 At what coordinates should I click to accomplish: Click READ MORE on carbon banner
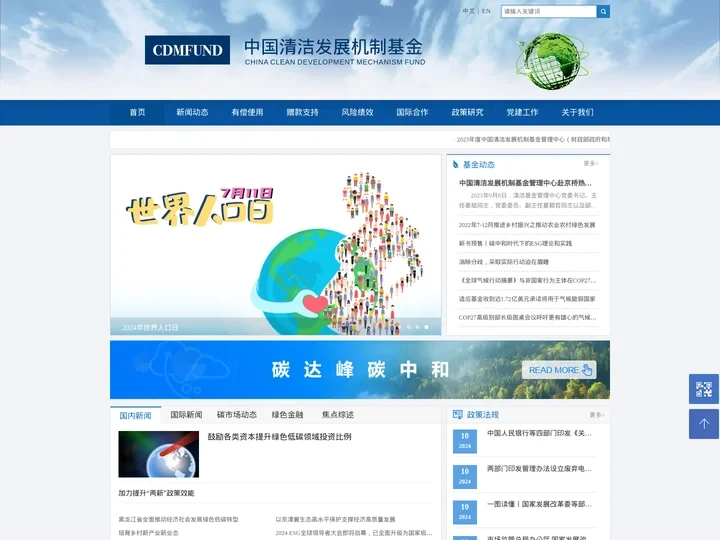pos(559,370)
